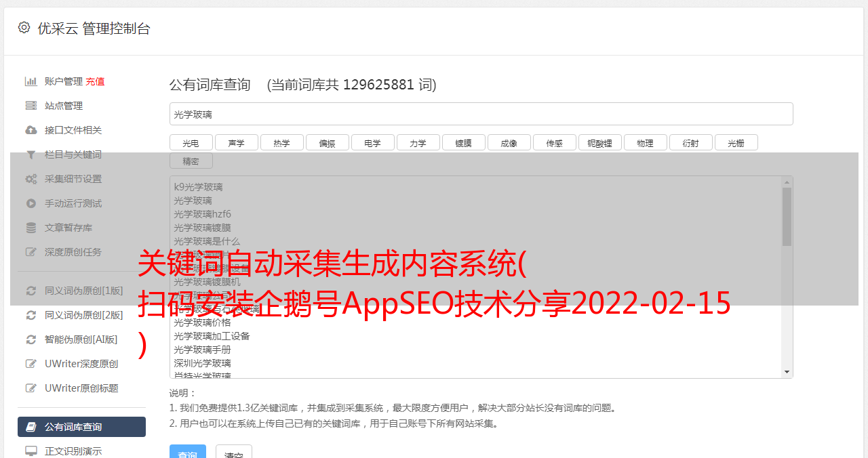The image size is (868, 458).
Task: Select 光学玻璃hzf6 in the results list
Action: coord(202,214)
